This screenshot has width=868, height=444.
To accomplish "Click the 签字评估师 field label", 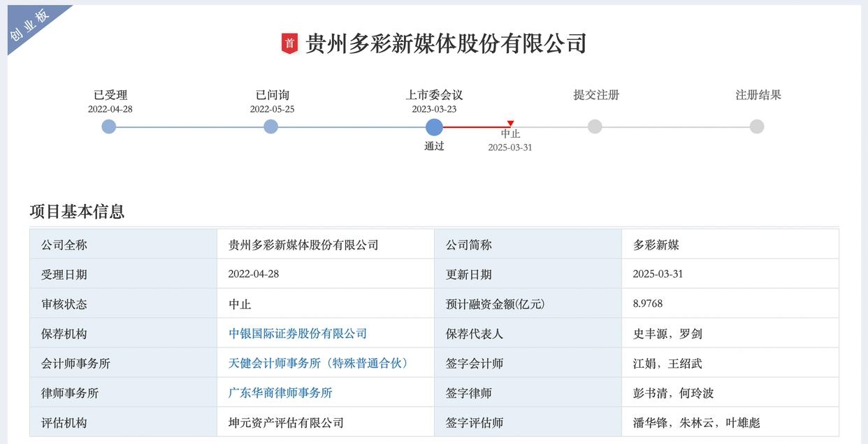I will click(475, 422).
